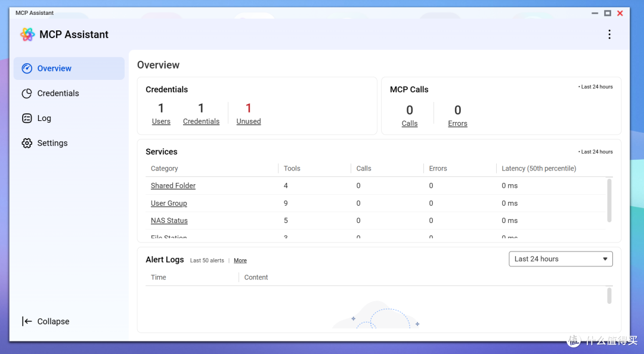Expand the Last 24 hours dropdown
Image resolution: width=644 pixels, height=354 pixels.
(x=561, y=259)
